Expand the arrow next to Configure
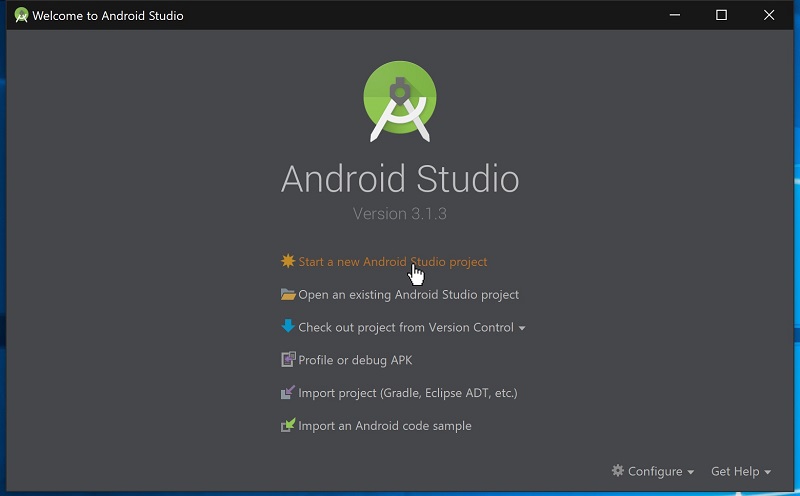The image size is (800, 496). [x=690, y=472]
